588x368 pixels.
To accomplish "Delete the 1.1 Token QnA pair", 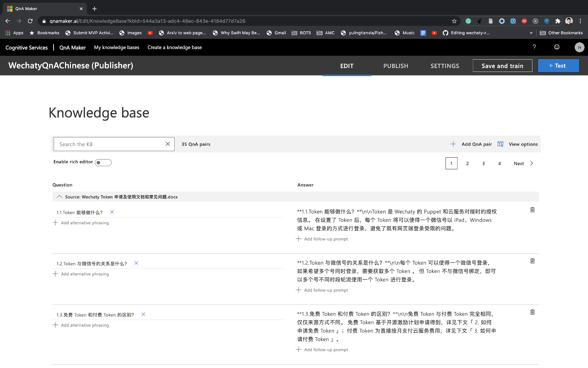I will 532,210.
